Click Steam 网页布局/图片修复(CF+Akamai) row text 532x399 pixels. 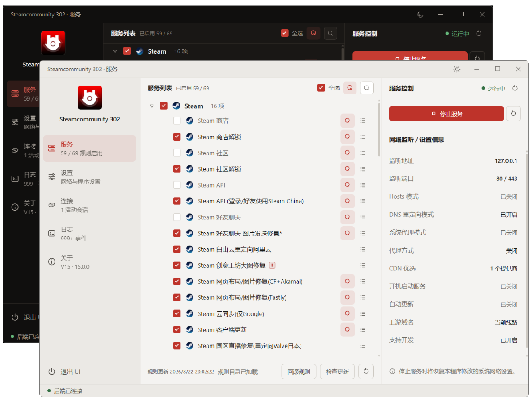pos(250,282)
